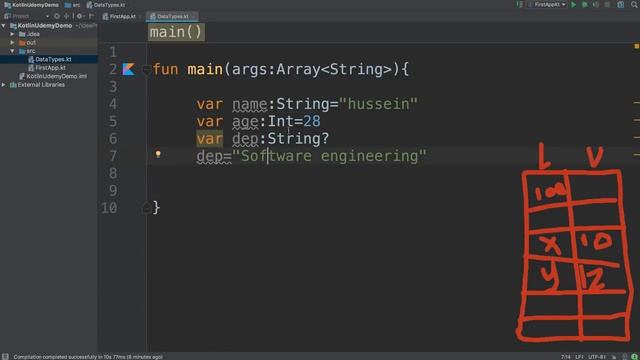
Task: Click the Project panel title label
Action: (x=20, y=16)
